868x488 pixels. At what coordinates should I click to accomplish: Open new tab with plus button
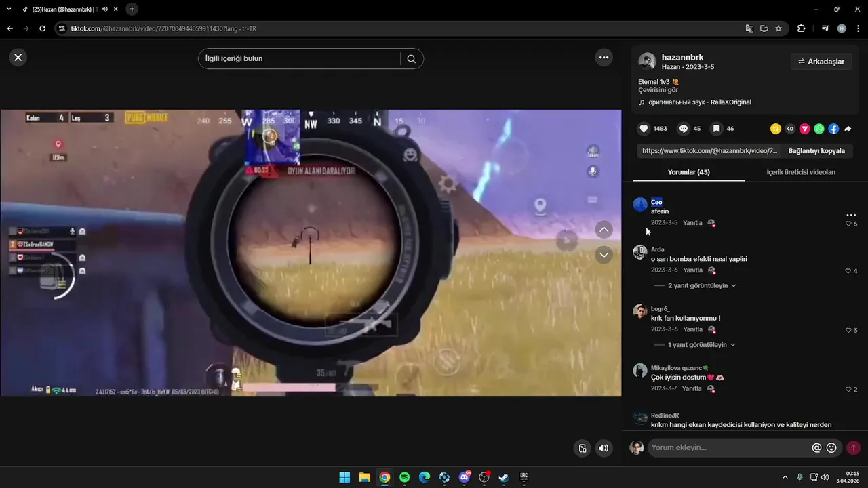click(x=132, y=9)
